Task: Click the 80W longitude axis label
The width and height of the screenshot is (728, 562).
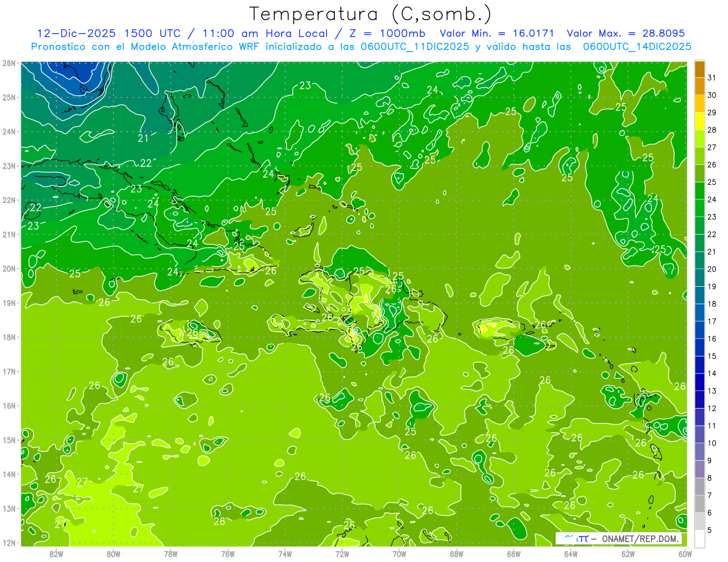Action: pos(113,554)
